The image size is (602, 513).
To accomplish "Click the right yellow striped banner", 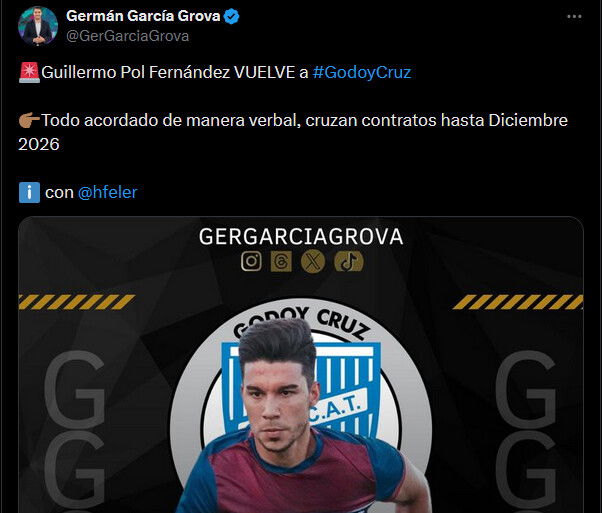I will coord(518,302).
